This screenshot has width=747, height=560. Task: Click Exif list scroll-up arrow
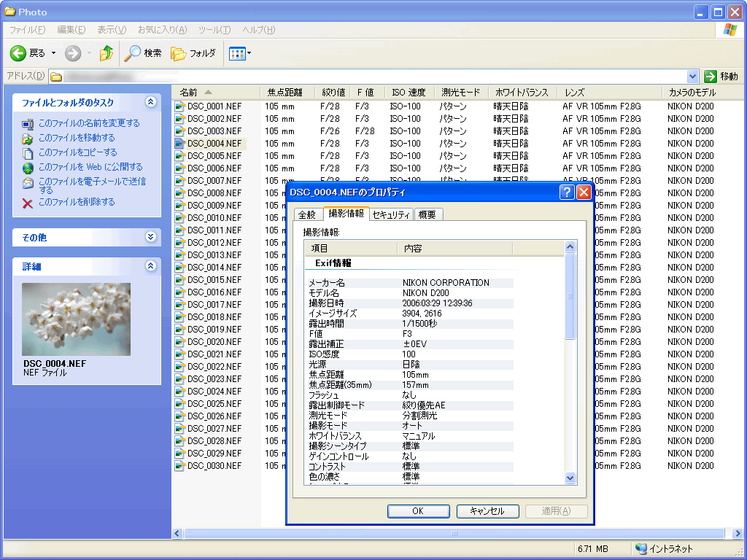point(570,246)
